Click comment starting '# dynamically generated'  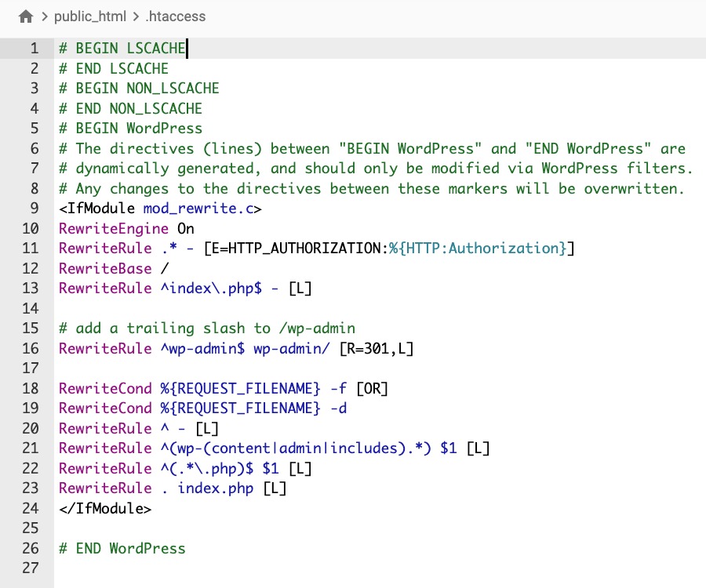pos(376,169)
